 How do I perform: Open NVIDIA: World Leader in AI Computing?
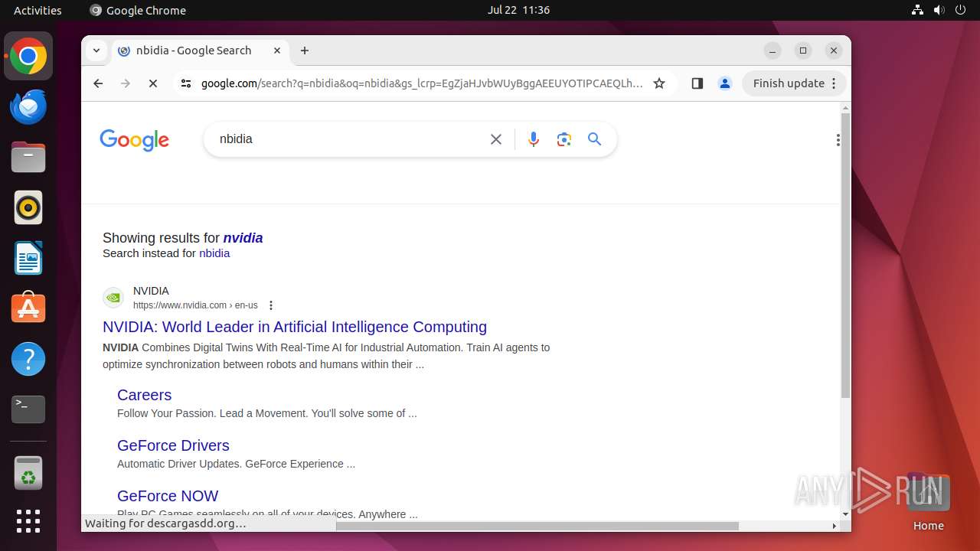click(295, 327)
